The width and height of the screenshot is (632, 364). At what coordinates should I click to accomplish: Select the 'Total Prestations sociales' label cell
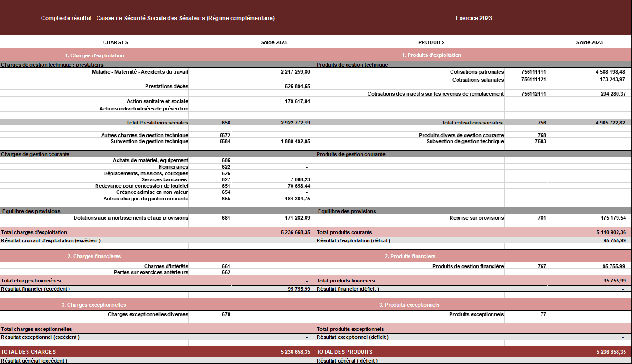tap(157, 123)
